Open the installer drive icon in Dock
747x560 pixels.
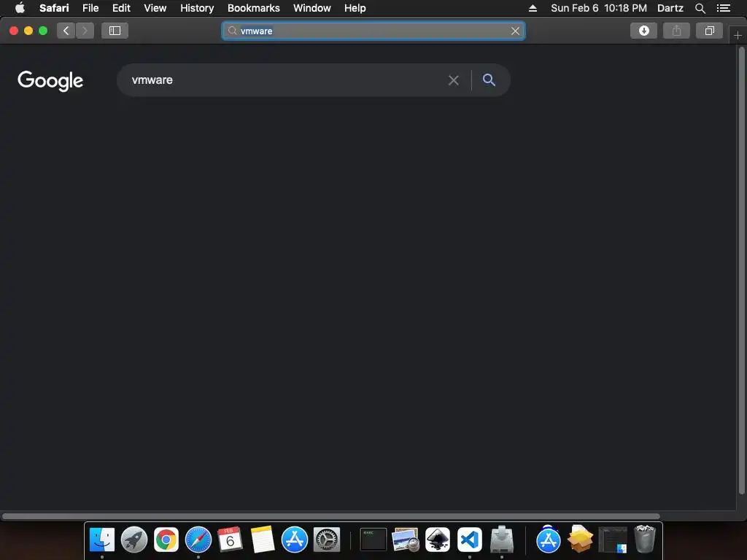pyautogui.click(x=502, y=540)
